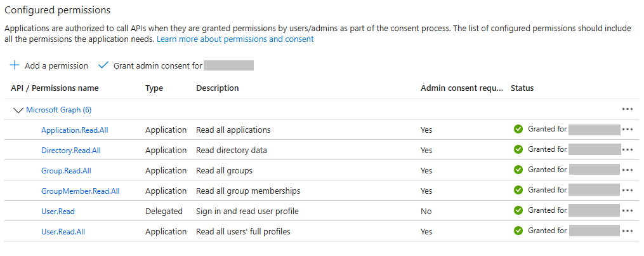Click the plus icon to add a permission

[15, 65]
